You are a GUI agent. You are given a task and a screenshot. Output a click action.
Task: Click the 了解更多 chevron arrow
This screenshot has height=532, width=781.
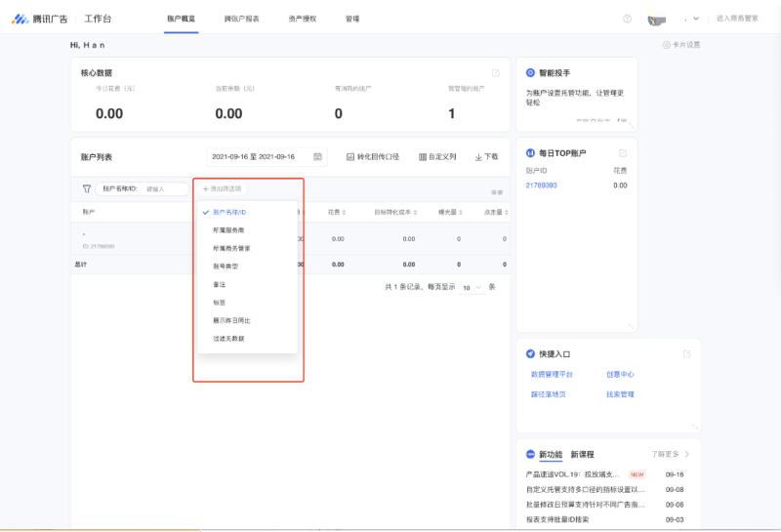687,454
